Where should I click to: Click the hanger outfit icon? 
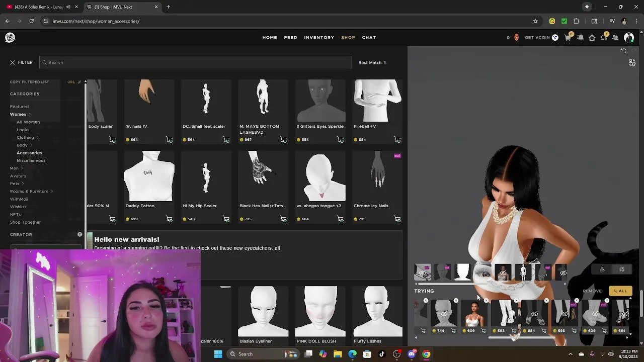602,269
